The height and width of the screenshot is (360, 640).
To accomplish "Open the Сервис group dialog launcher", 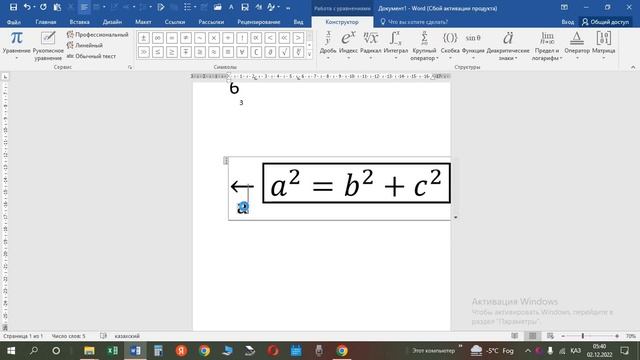I will pyautogui.click(x=130, y=67).
